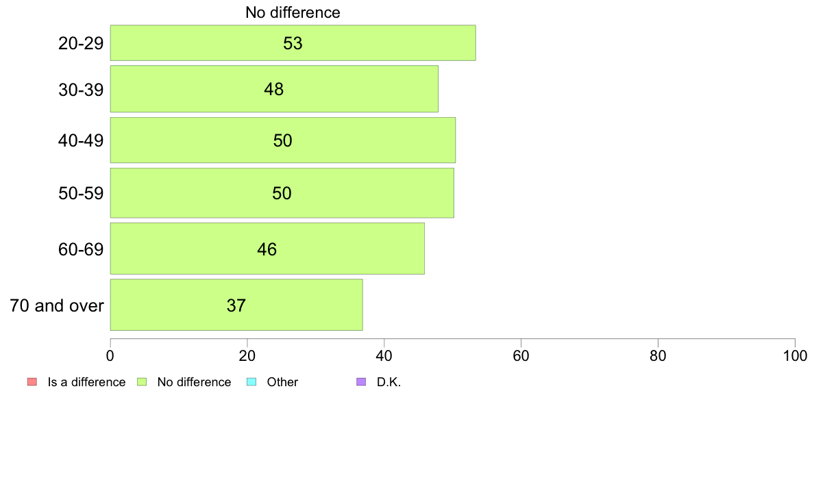Select the 30-39 bar showing 48

pyautogui.click(x=274, y=89)
